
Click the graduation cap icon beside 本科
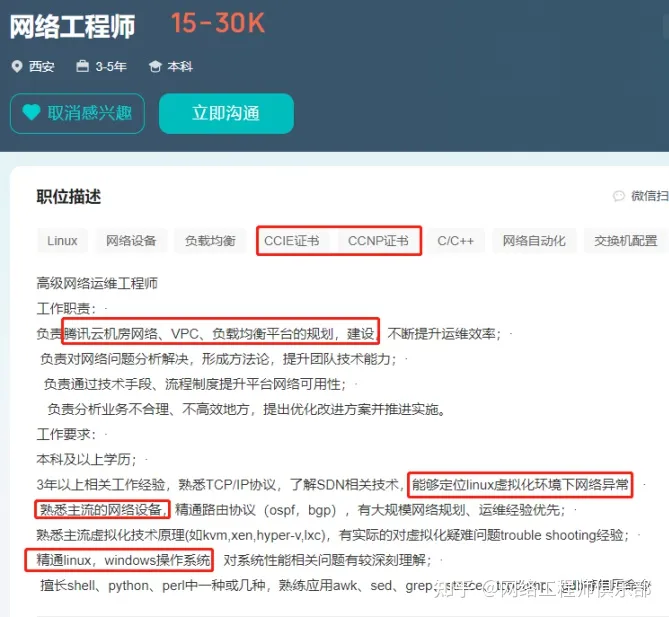(155, 67)
